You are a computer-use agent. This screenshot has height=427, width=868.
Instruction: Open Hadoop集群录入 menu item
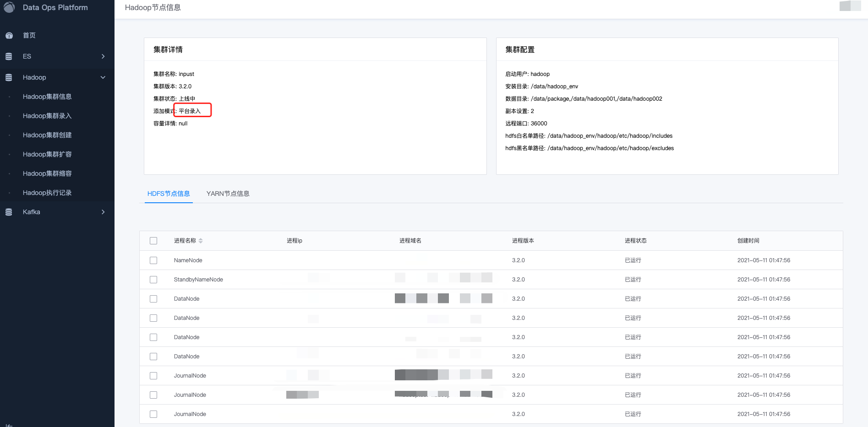(47, 116)
